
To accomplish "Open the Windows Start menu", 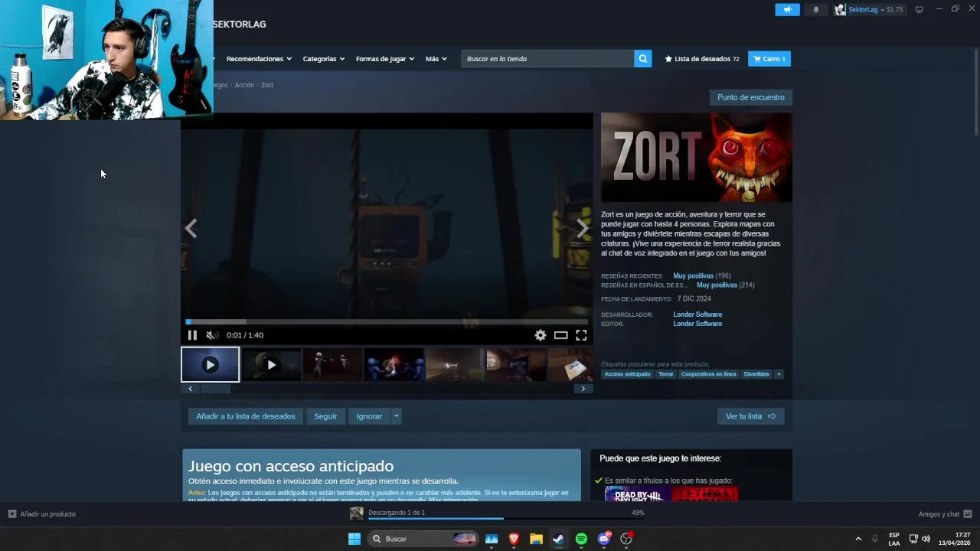I will [354, 539].
